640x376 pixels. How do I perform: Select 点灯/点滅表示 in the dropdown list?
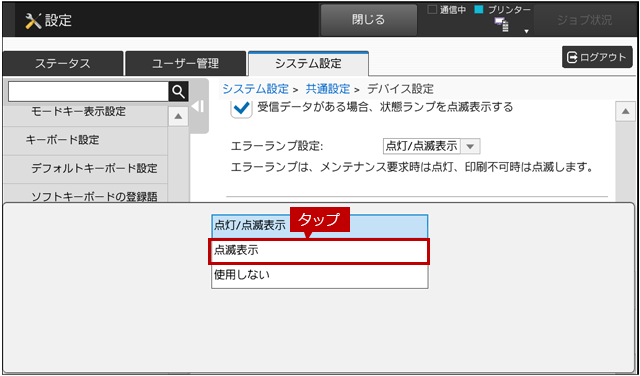pos(320,226)
